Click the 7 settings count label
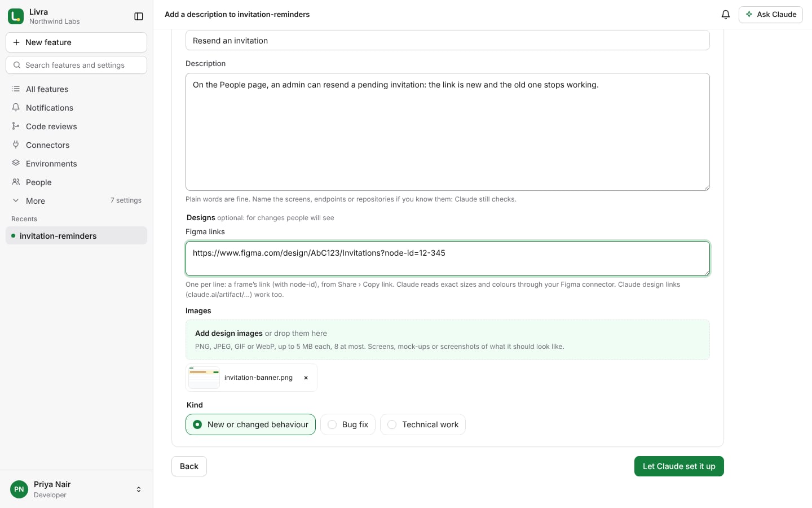The height and width of the screenshot is (508, 812). click(x=126, y=200)
